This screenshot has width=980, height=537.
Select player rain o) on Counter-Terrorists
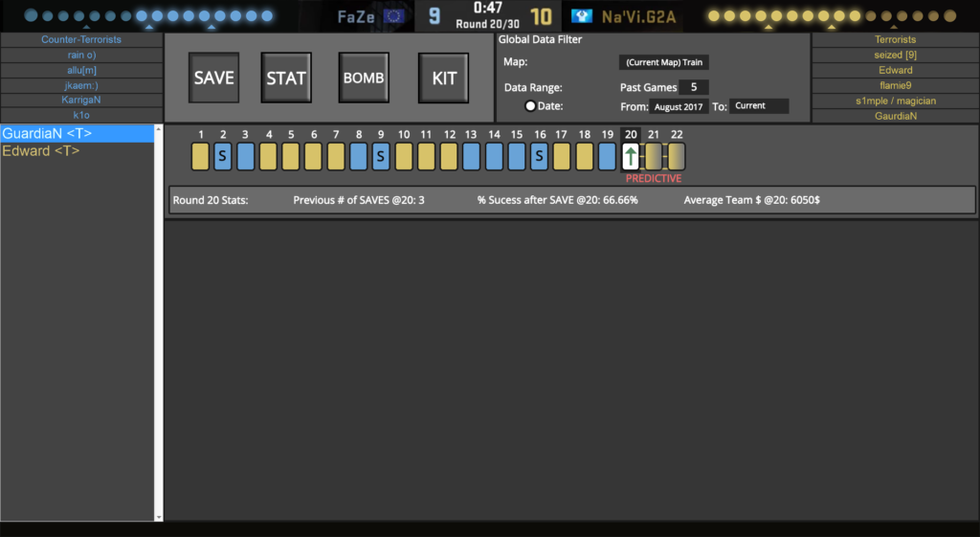[82, 55]
